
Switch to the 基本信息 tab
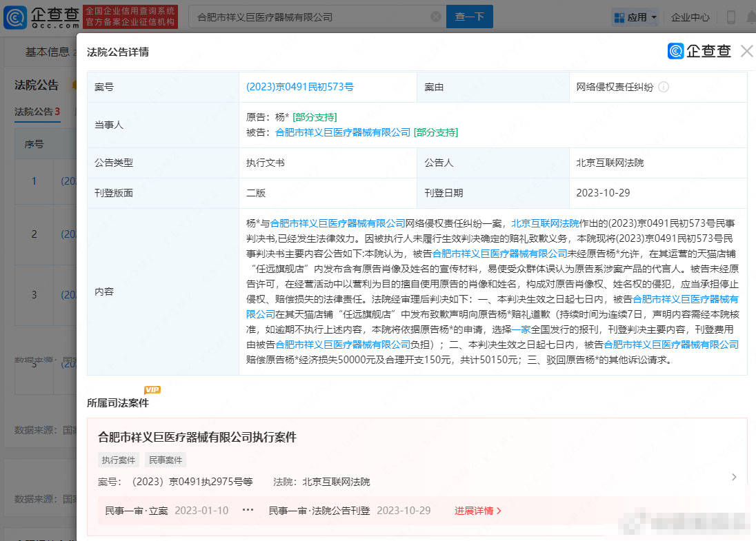tap(47, 52)
